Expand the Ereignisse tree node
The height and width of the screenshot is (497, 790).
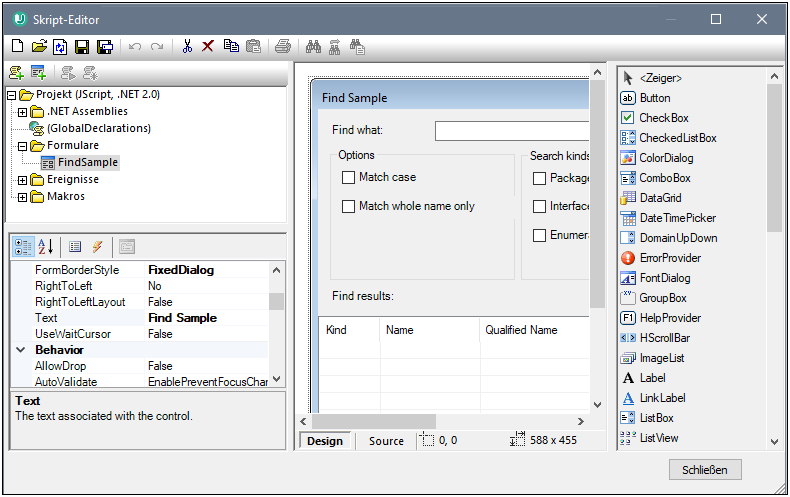pyautogui.click(x=23, y=180)
